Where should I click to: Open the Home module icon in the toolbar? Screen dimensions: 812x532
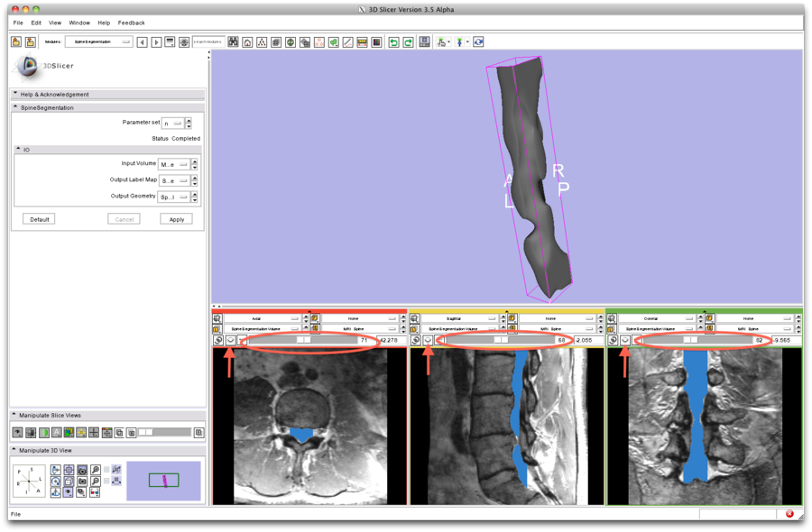pyautogui.click(x=246, y=41)
